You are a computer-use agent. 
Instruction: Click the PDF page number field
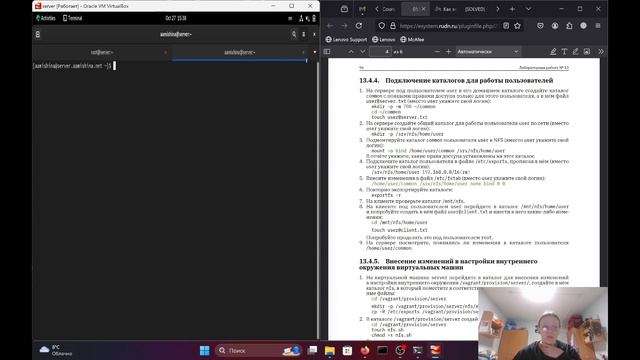tap(380, 52)
